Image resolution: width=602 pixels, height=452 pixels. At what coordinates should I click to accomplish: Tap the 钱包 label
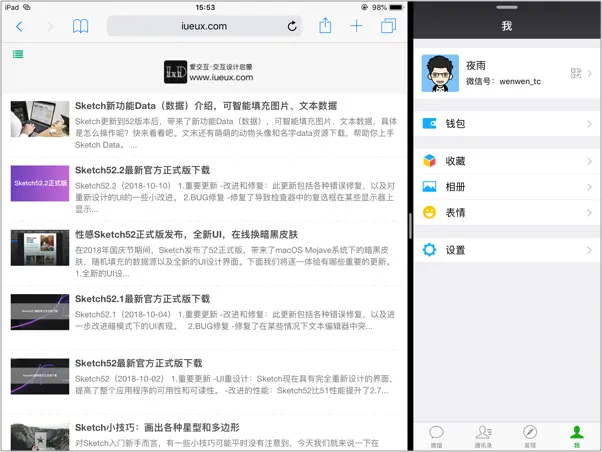pos(455,124)
